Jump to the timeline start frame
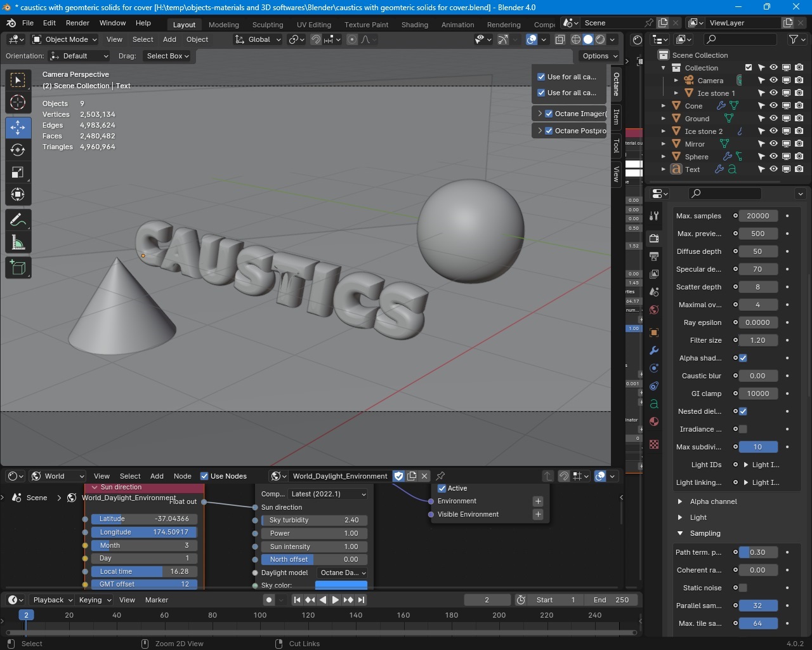The image size is (812, 650). point(297,600)
